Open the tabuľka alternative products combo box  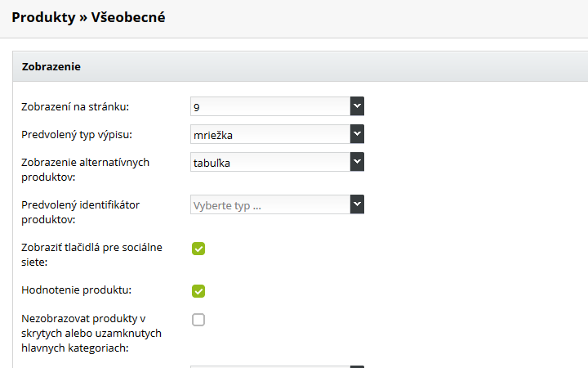pyautogui.click(x=277, y=162)
